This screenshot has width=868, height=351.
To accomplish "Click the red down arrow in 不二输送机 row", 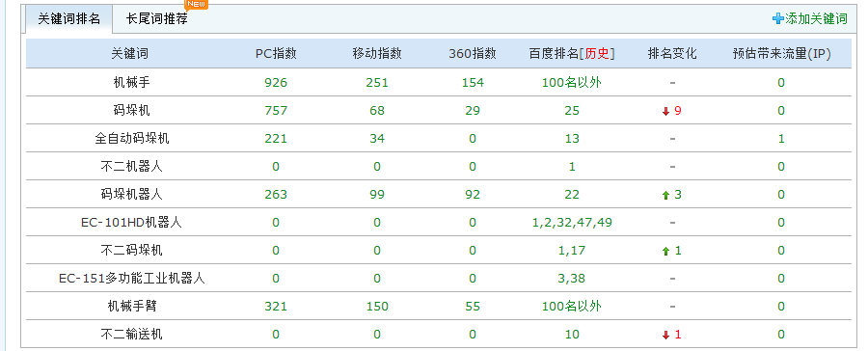I will pos(665,335).
